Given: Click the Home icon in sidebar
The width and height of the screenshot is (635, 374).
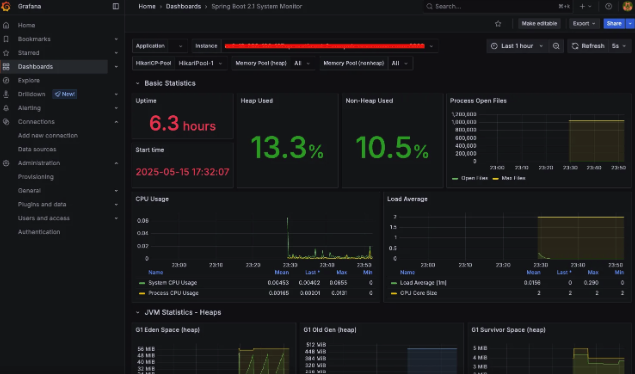Looking at the screenshot, I should tap(6, 25).
